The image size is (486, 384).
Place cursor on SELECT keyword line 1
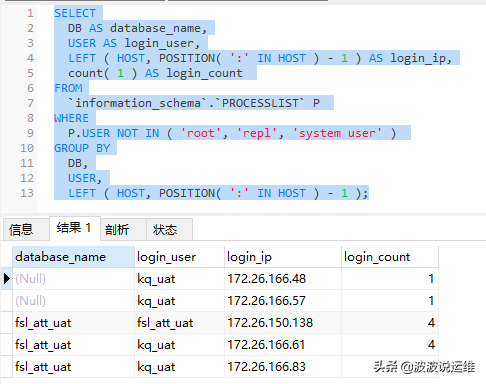pyautogui.click(x=75, y=13)
